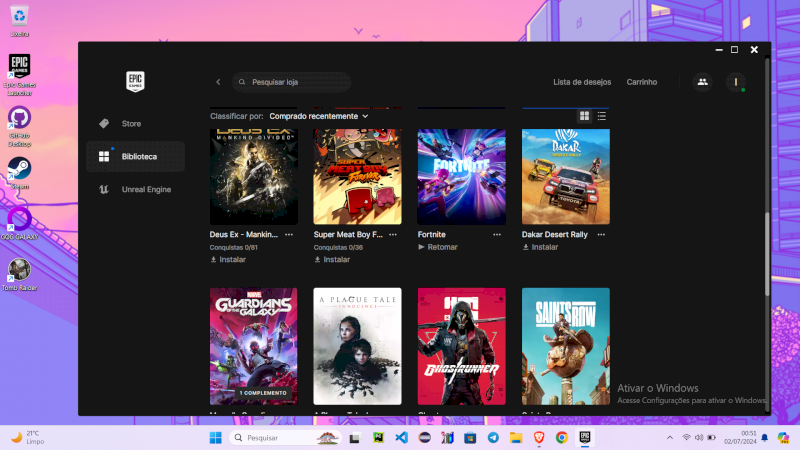The image size is (800, 450).
Task: Show hidden system tray icons chevron
Action: tap(669, 438)
